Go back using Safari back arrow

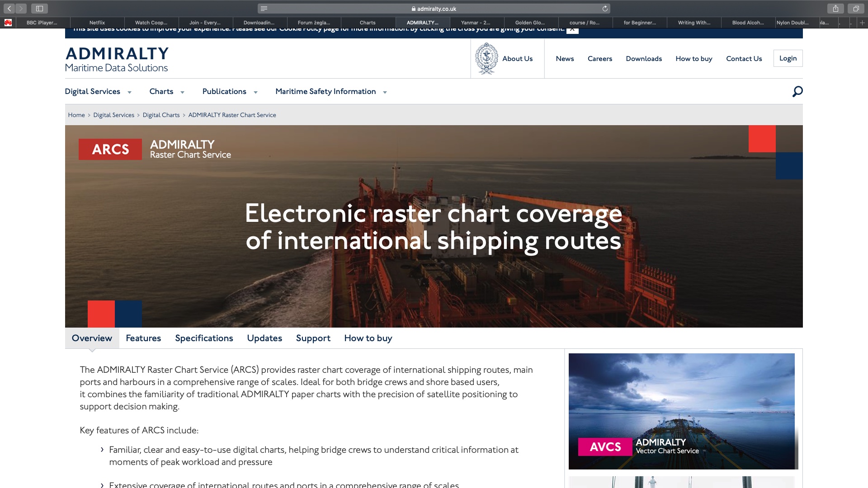(9, 9)
